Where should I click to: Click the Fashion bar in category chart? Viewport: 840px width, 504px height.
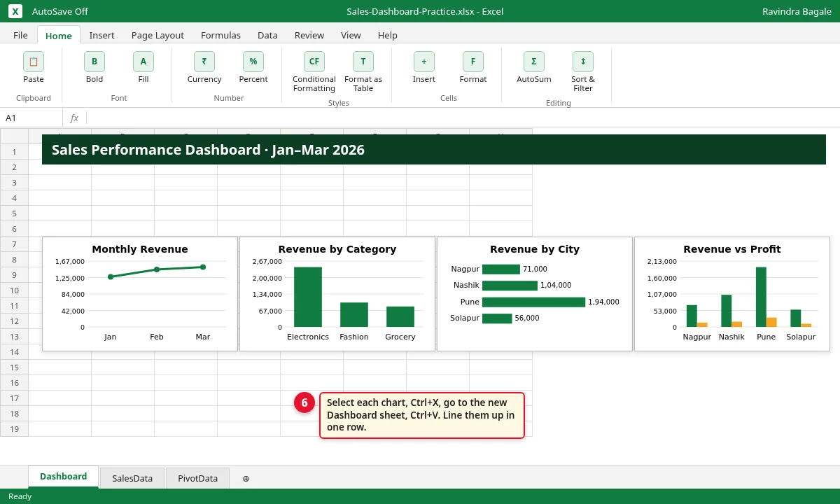pyautogui.click(x=354, y=314)
